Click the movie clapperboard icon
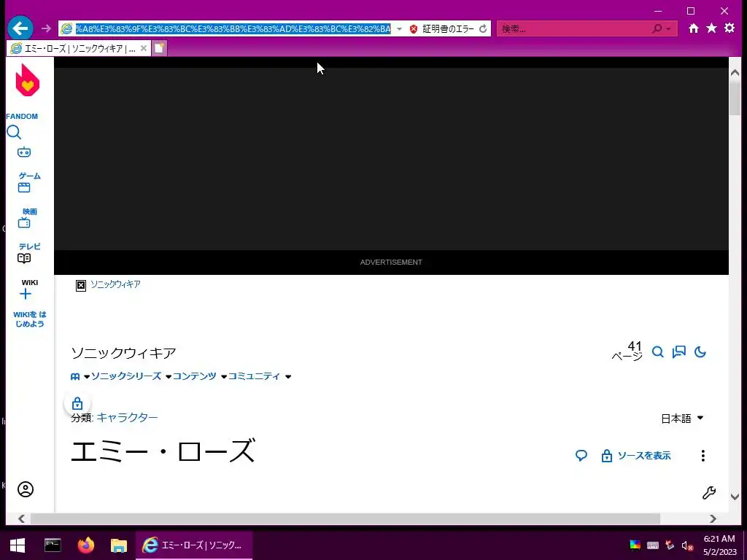Screen dimensions: 747x560 point(24,187)
